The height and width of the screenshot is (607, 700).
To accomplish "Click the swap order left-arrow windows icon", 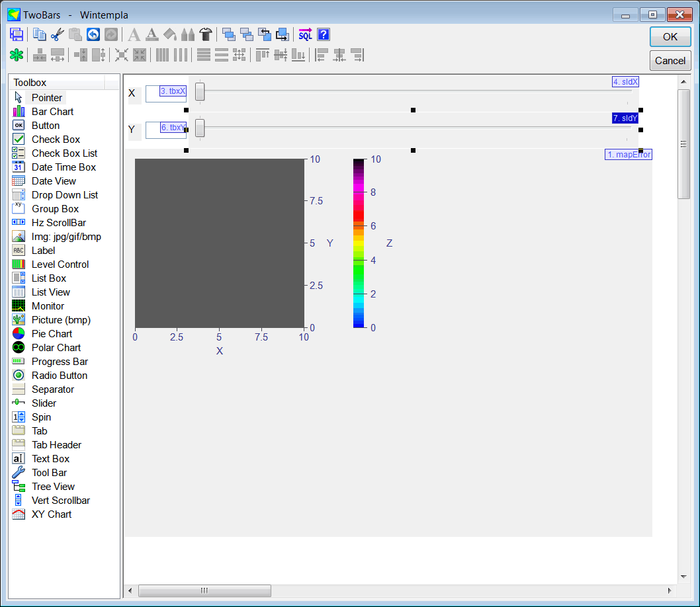I will click(x=264, y=34).
